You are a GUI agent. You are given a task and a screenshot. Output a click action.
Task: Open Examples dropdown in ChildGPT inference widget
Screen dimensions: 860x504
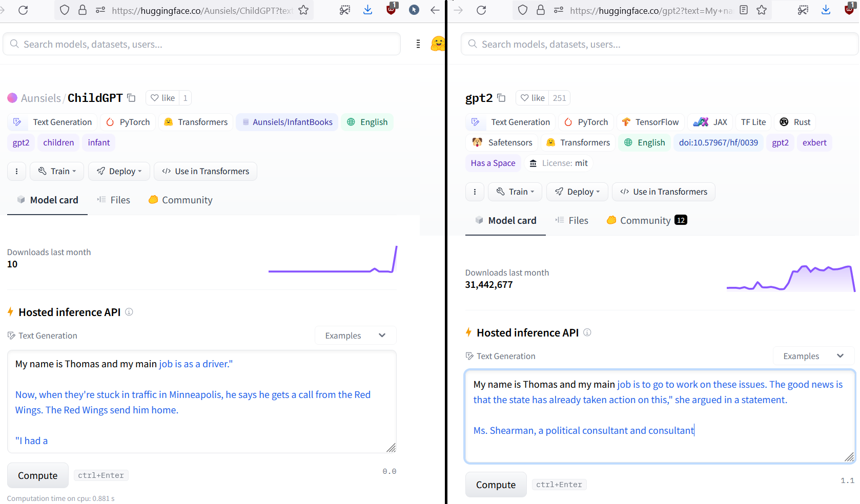point(355,335)
